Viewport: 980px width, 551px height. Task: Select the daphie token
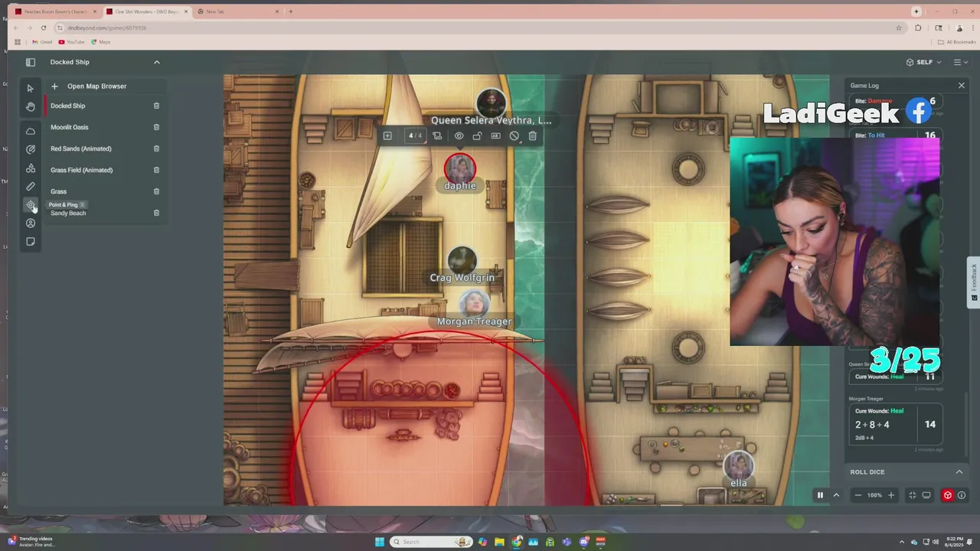click(460, 168)
